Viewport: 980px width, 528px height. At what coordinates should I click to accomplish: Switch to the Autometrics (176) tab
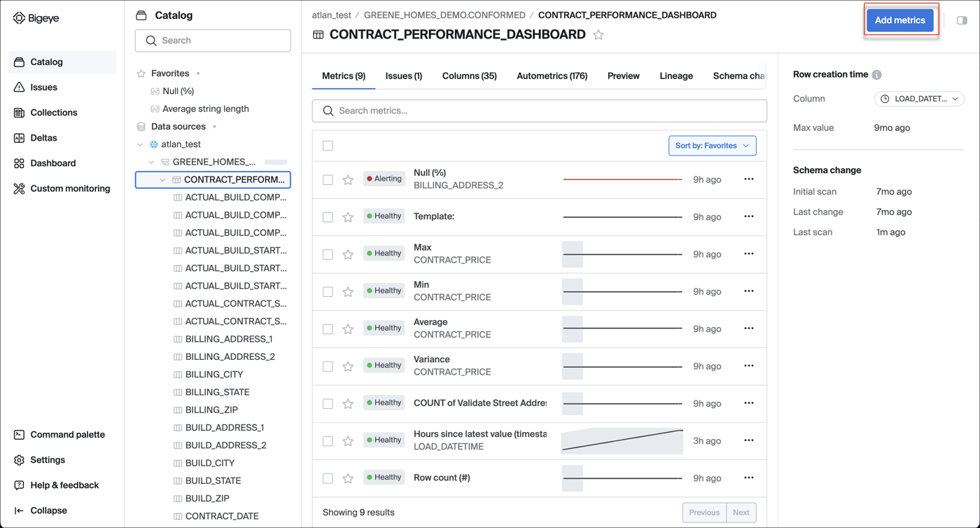(552, 76)
